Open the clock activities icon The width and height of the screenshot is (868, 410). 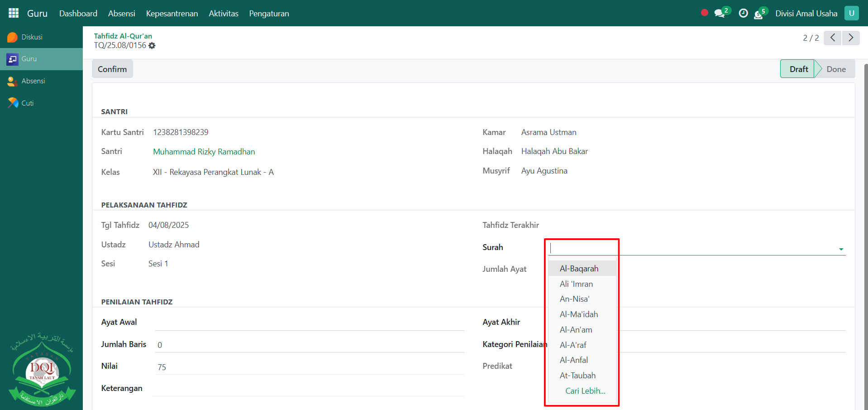tap(743, 14)
